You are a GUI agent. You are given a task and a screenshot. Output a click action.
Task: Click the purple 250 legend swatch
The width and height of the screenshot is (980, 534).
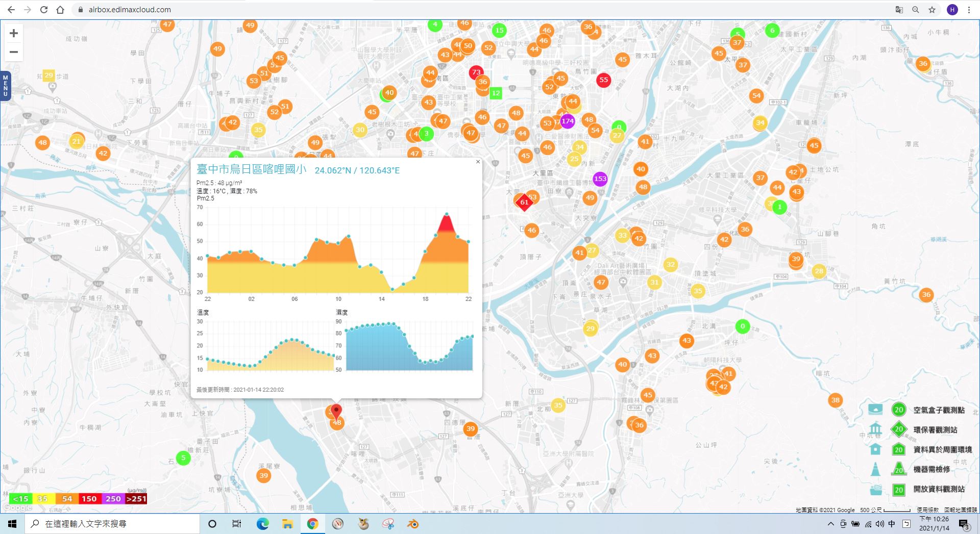point(113,499)
